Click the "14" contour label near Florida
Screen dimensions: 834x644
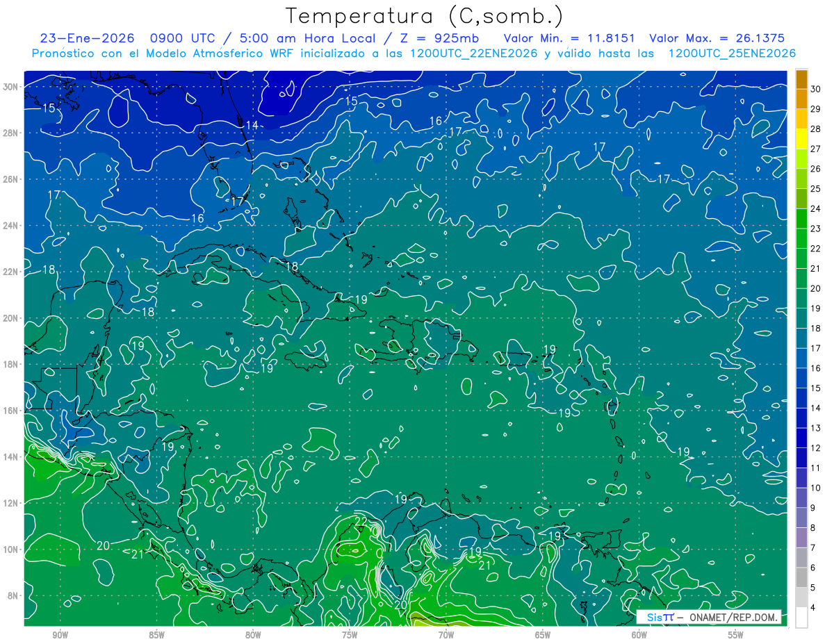[252, 125]
